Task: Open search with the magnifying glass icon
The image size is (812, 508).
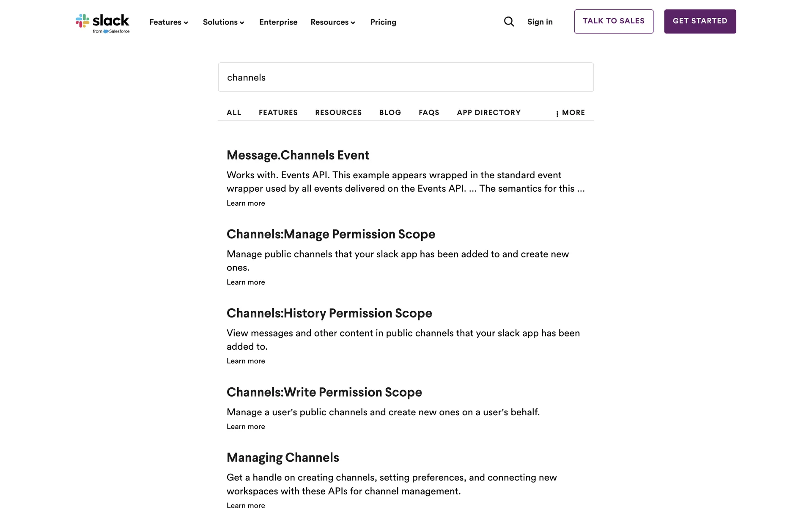Action: [x=509, y=22]
